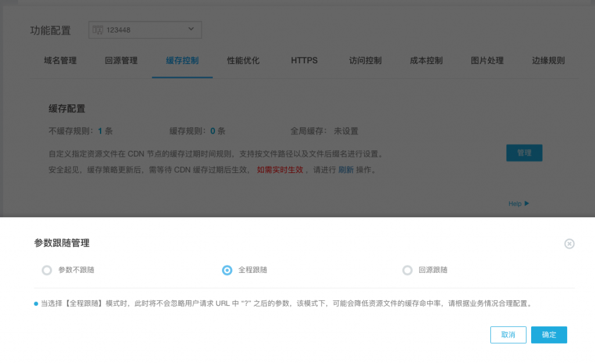Click the 参数跟随管理 dialog title

pyautogui.click(x=62, y=243)
